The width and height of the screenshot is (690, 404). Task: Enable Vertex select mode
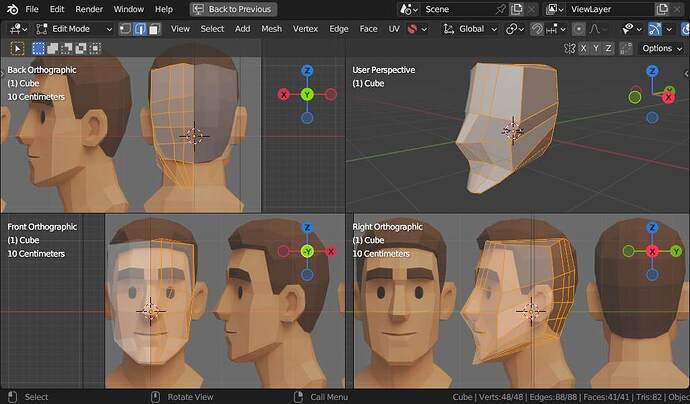coord(125,29)
